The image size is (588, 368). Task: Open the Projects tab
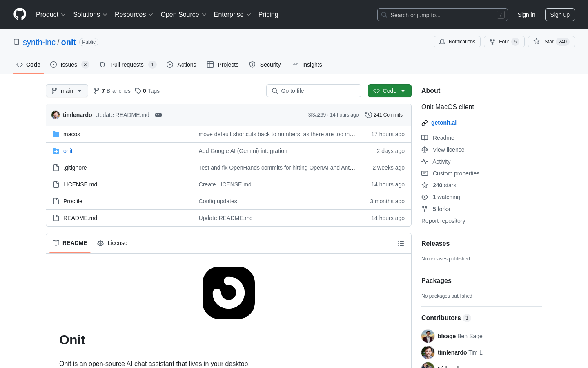click(223, 65)
